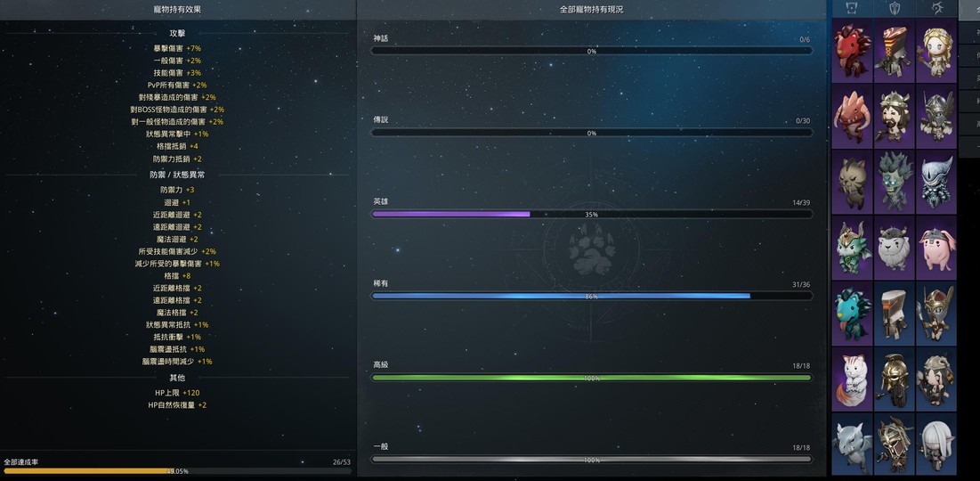Click the 神話 empty progress bar
980x481 pixels.
pyautogui.click(x=591, y=51)
